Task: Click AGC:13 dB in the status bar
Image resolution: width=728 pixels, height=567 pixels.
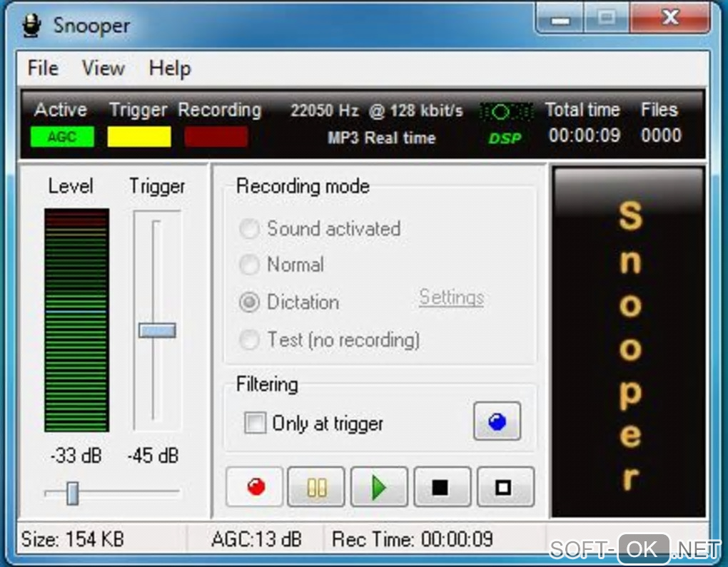Action: click(256, 539)
